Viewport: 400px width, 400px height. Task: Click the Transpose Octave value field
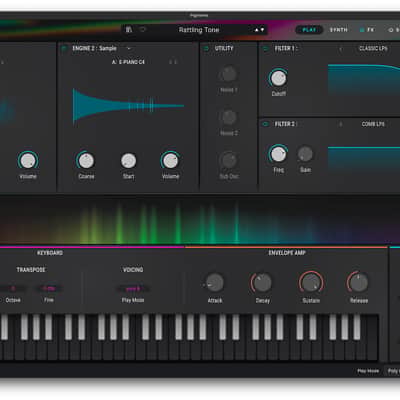(x=13, y=289)
